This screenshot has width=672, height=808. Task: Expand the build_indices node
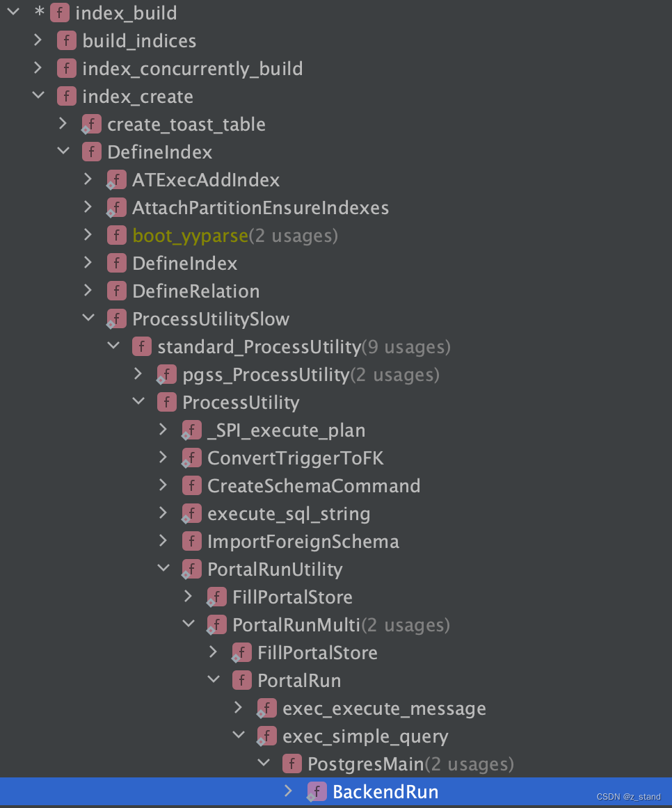tap(38, 40)
